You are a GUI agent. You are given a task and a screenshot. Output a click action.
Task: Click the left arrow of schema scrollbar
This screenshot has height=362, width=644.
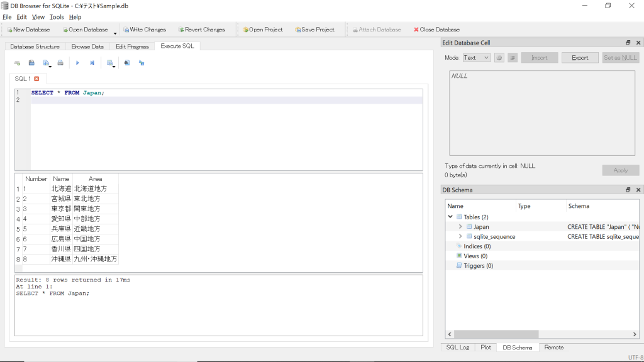click(x=450, y=334)
